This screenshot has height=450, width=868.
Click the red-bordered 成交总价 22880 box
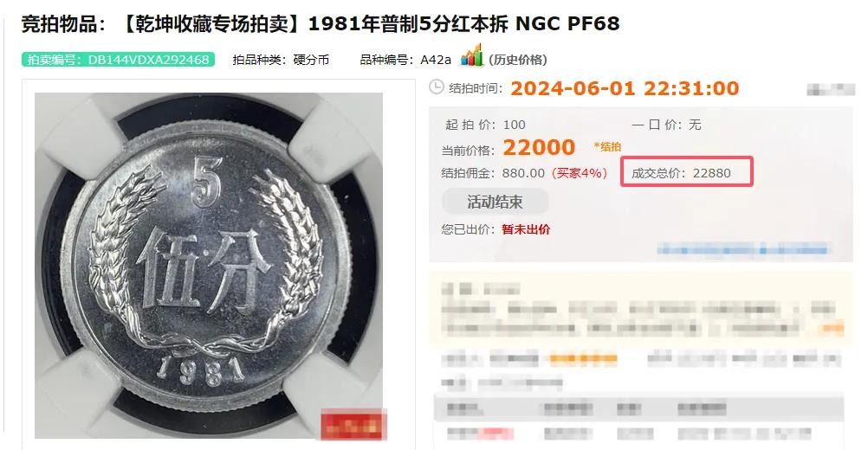(686, 171)
